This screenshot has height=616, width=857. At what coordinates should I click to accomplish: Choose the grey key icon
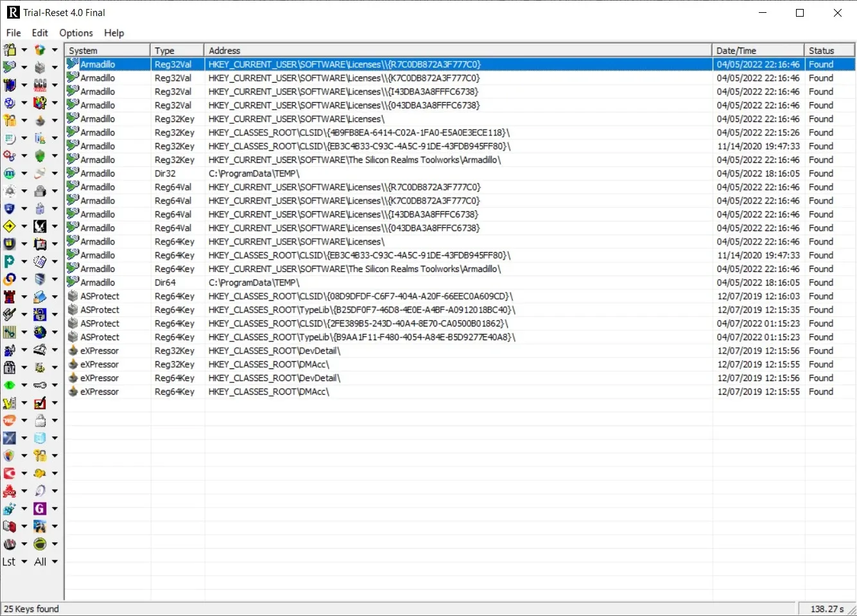point(40,385)
